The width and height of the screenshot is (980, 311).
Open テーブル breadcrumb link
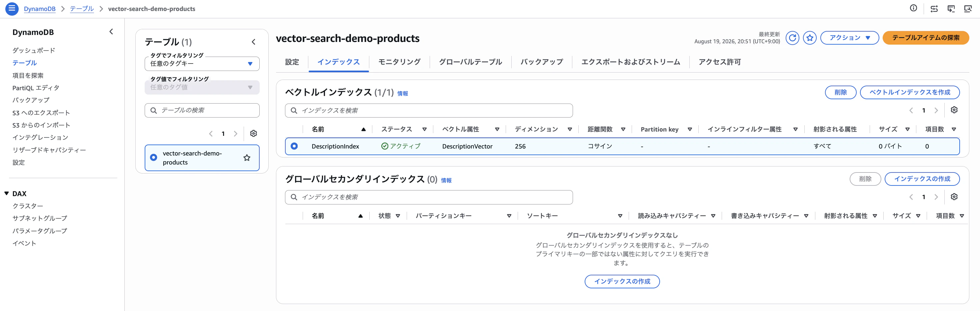[82, 9]
